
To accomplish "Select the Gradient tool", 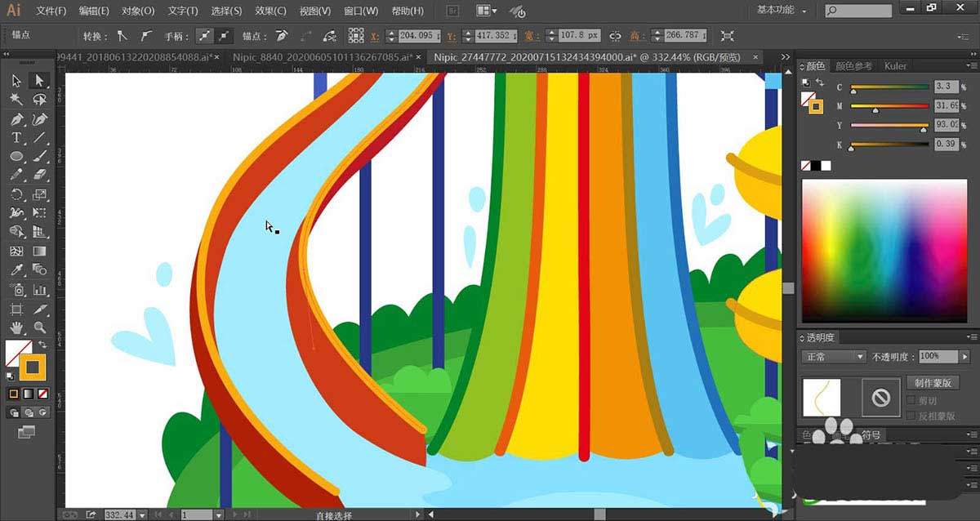I will click(38, 252).
